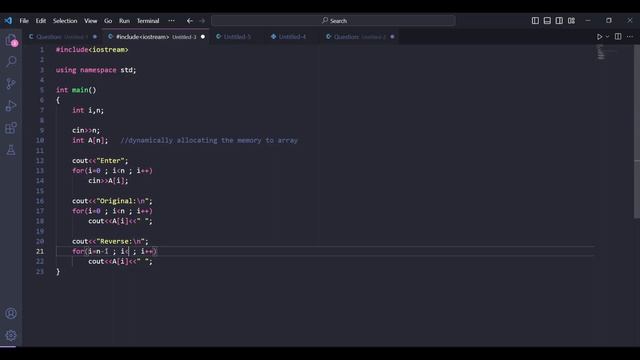Click unsaved dot on Question Untitled-2 tab

[392, 37]
